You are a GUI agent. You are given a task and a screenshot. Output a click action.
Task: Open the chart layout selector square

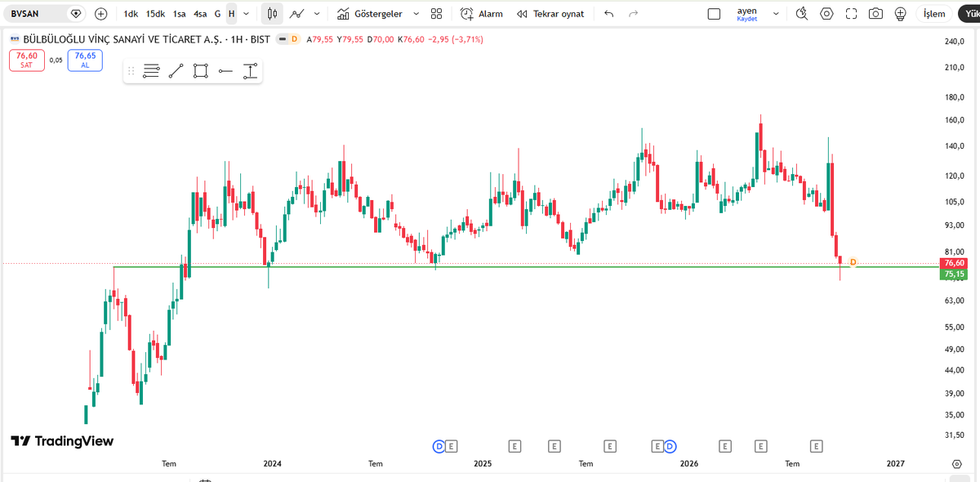[714, 14]
